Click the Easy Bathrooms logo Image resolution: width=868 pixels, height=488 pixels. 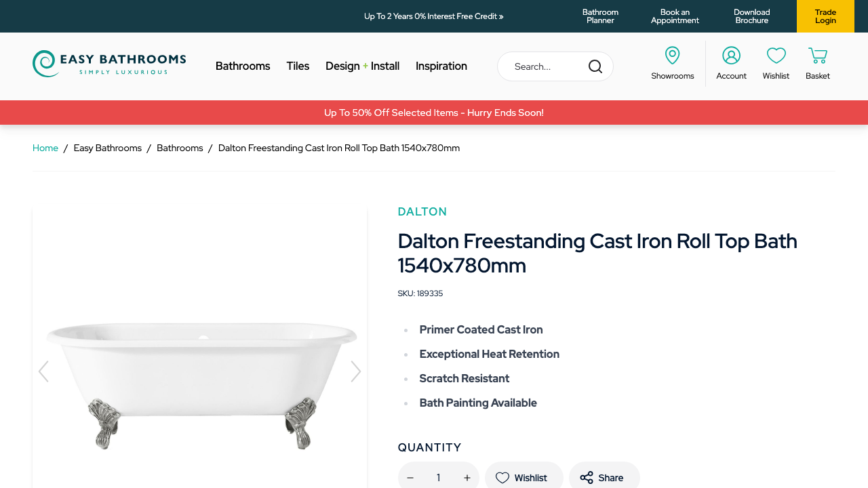[x=108, y=63]
